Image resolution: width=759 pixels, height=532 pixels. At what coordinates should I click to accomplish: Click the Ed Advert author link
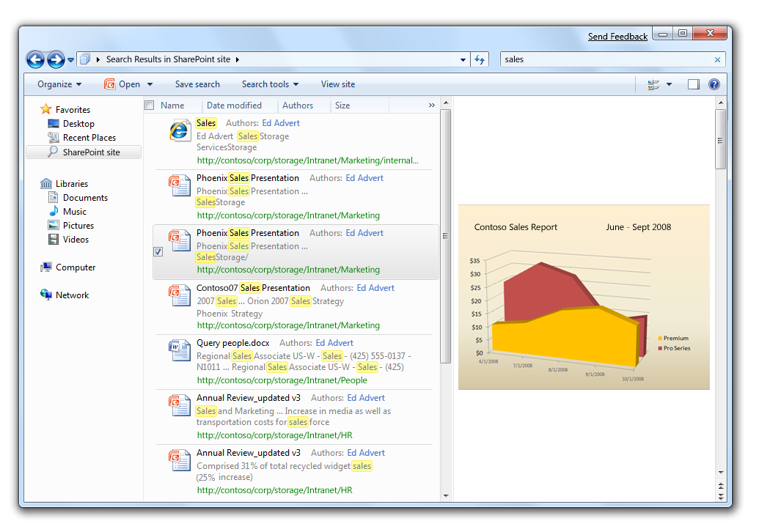(281, 122)
